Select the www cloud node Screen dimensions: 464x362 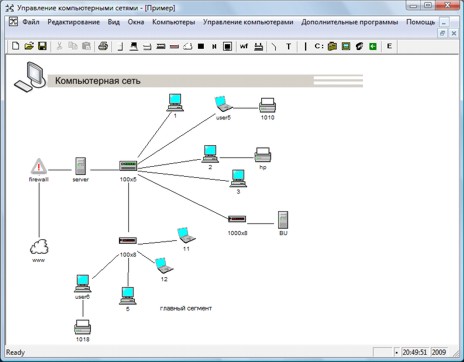point(39,247)
